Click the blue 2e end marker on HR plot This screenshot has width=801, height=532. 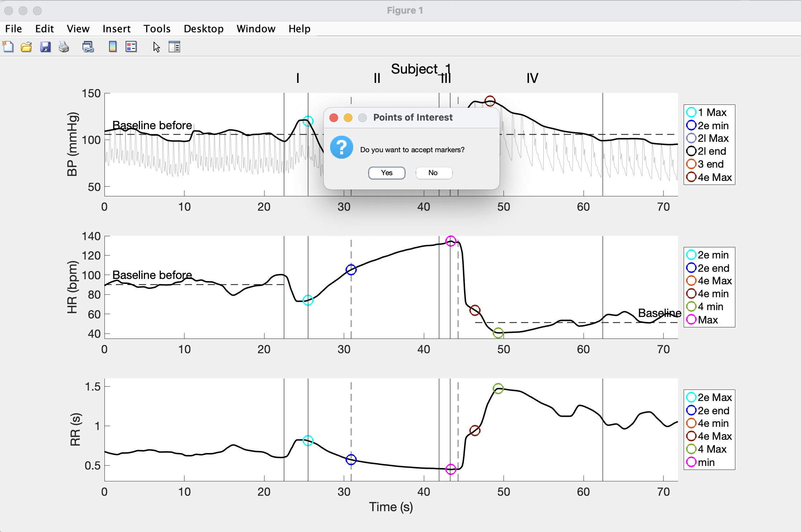(351, 270)
